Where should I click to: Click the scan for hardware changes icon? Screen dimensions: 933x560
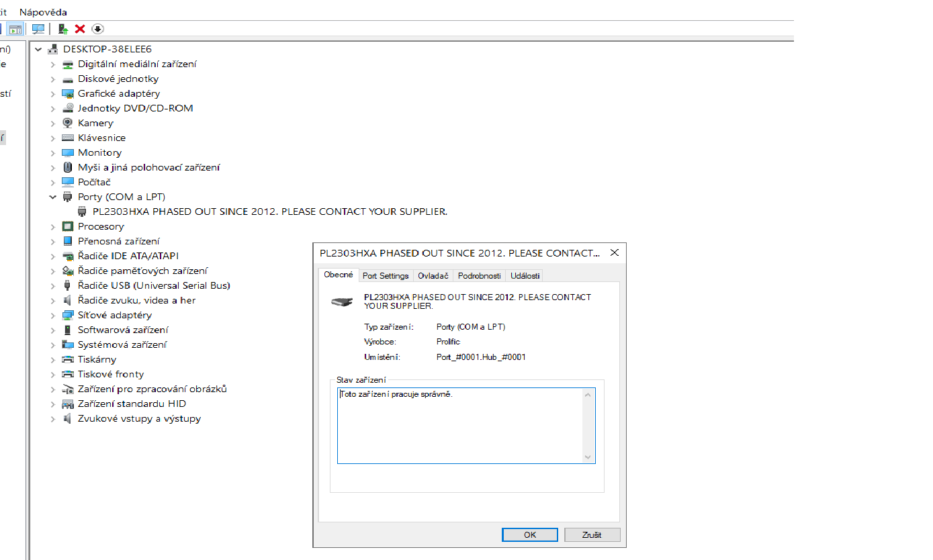pos(39,29)
